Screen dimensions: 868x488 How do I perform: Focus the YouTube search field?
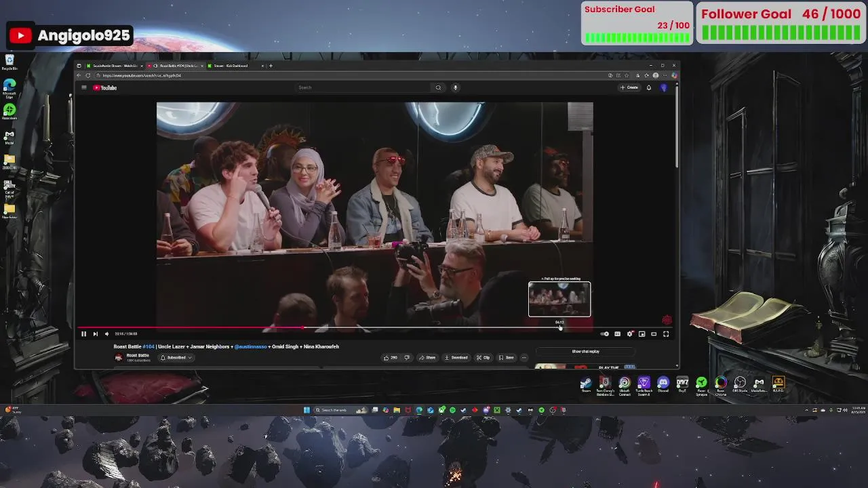coord(363,87)
